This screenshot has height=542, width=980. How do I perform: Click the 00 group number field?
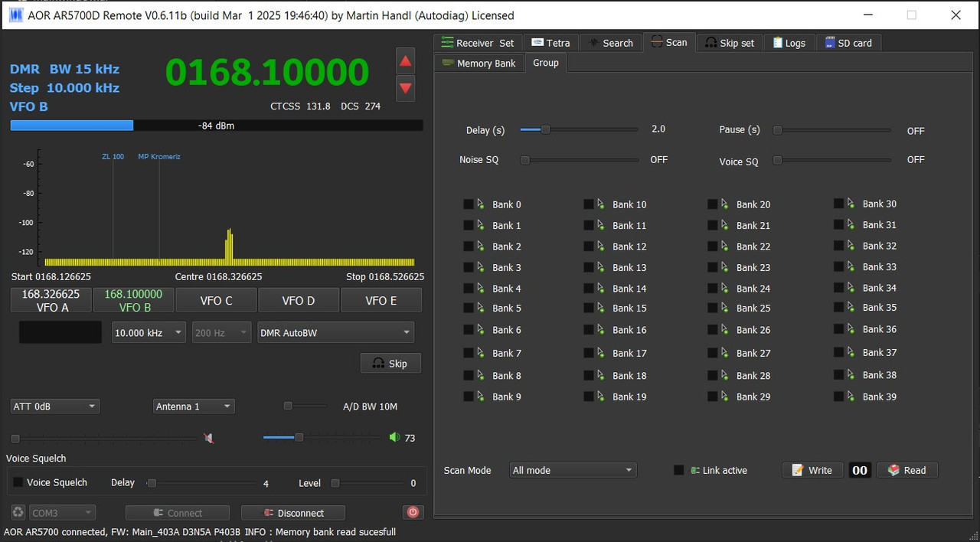[860, 470]
